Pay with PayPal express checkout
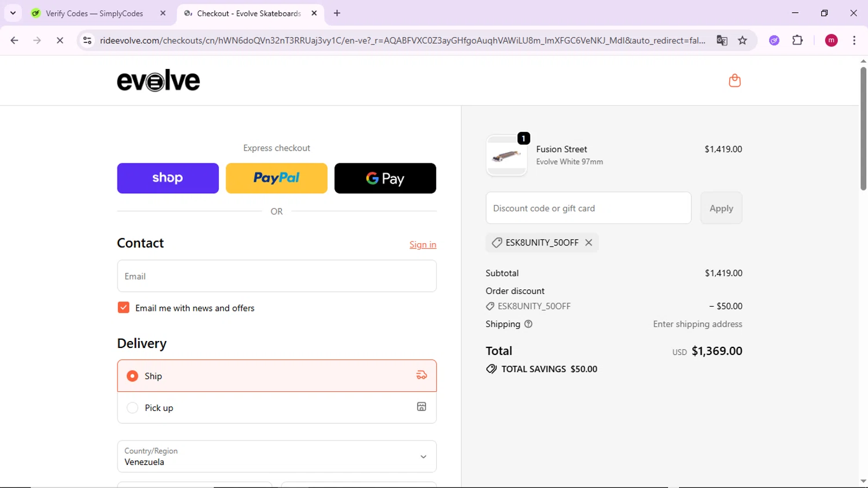This screenshot has width=868, height=488. pyautogui.click(x=277, y=178)
